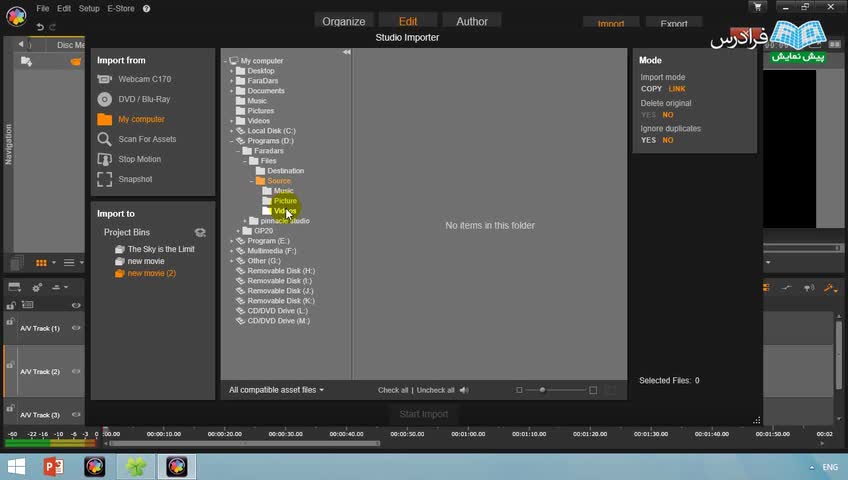This screenshot has height=480, width=848.
Task: Set Import mode to COPY
Action: click(651, 89)
